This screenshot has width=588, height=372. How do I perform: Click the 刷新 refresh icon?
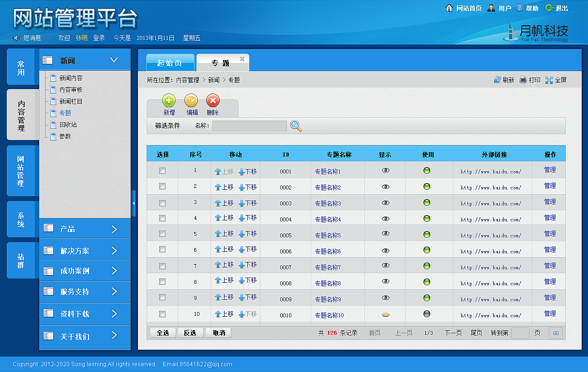pos(498,80)
